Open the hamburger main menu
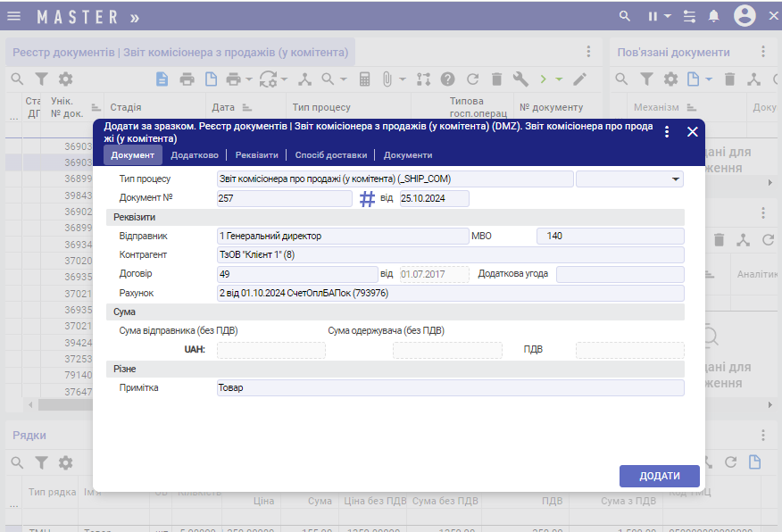This screenshot has height=532, width=782. pyautogui.click(x=14, y=16)
